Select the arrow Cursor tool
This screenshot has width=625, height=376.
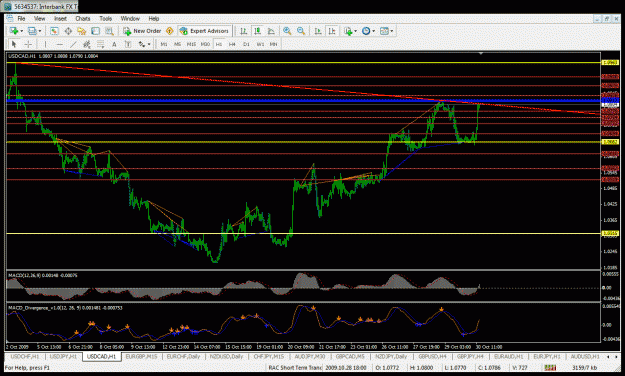14,44
